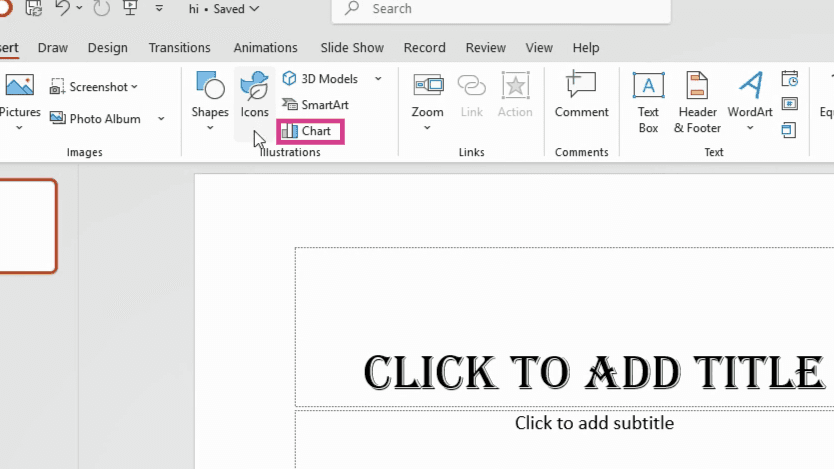This screenshot has height=469, width=834.
Task: Insert a SmartArt graphic
Action: [x=315, y=105]
